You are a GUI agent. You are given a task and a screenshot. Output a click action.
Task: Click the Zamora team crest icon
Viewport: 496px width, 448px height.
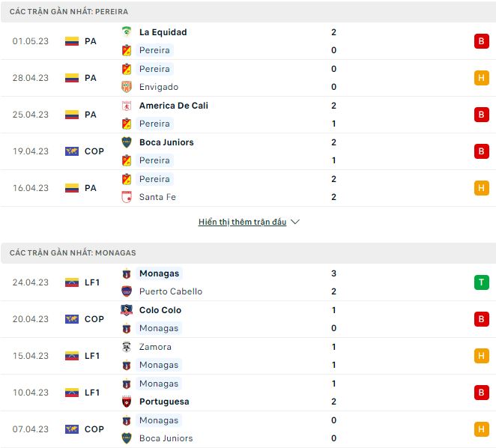(x=126, y=347)
